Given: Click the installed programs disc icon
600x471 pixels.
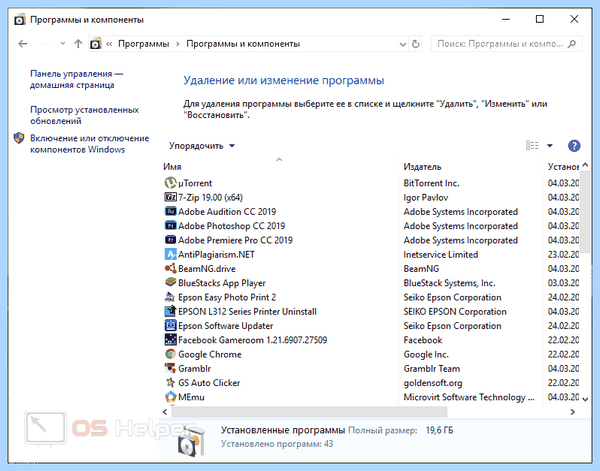Looking at the screenshot, I should click(x=191, y=441).
